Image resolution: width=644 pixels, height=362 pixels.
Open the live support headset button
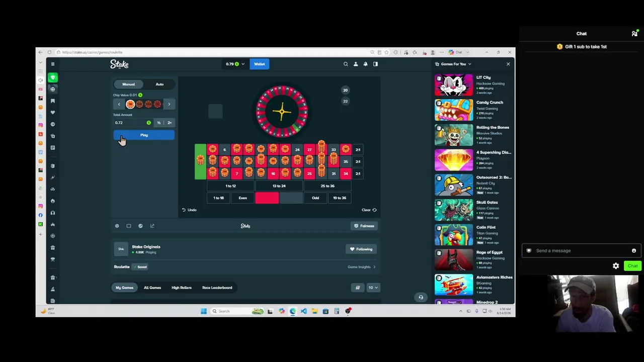pos(421,297)
